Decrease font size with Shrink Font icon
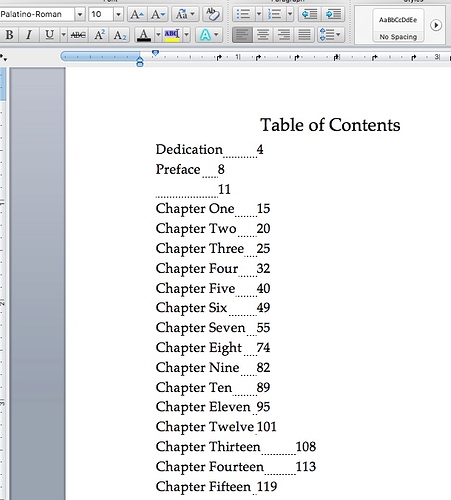The image size is (451, 500). click(x=158, y=14)
